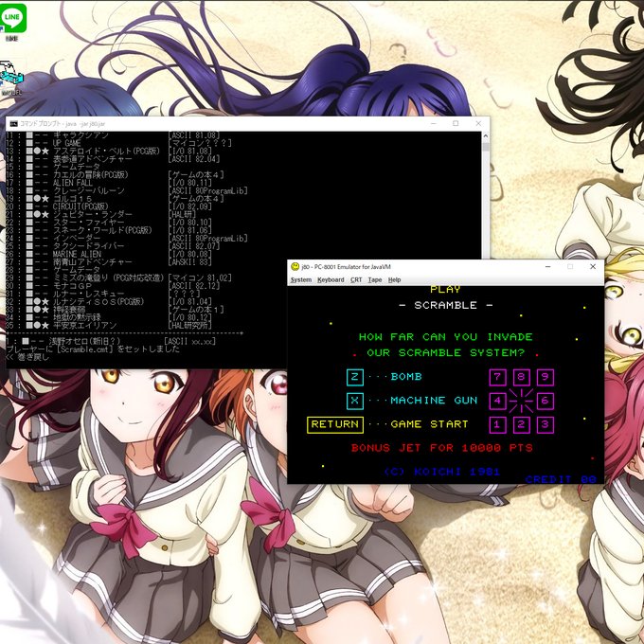Open the System menu in j80
This screenshot has height=644, width=644.
click(x=301, y=279)
